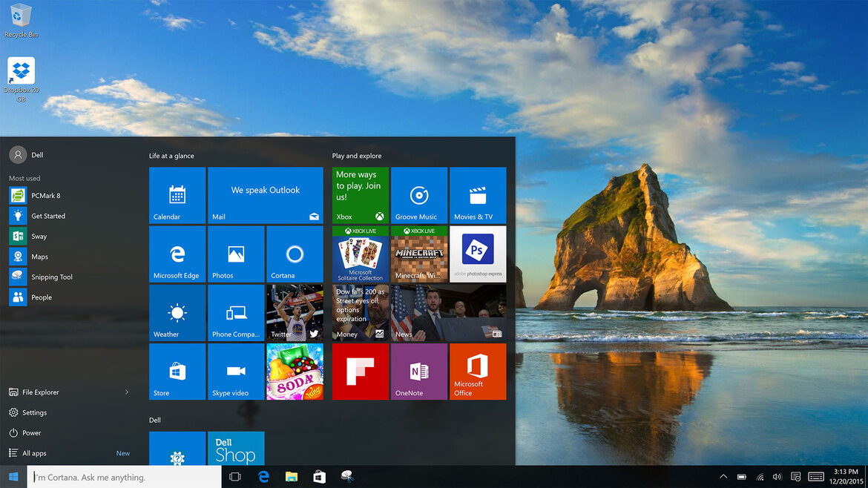Launch Microsoft Edge tile
The width and height of the screenshot is (868, 488).
pyautogui.click(x=177, y=254)
